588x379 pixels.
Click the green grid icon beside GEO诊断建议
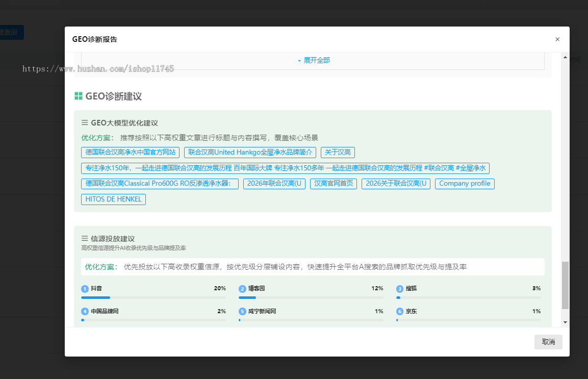pyautogui.click(x=79, y=96)
